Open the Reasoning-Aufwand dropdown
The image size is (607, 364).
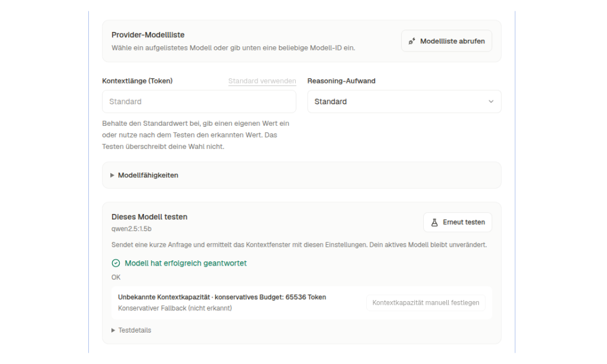(404, 101)
